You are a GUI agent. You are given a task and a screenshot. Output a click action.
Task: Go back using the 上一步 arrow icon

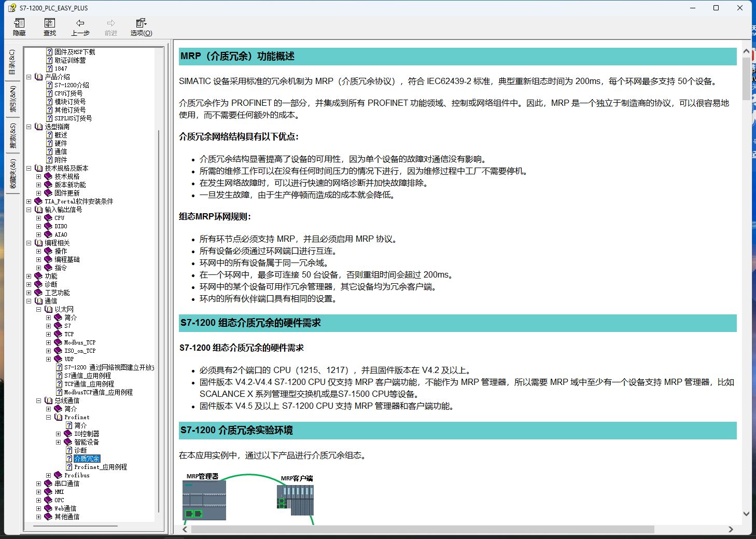point(80,27)
